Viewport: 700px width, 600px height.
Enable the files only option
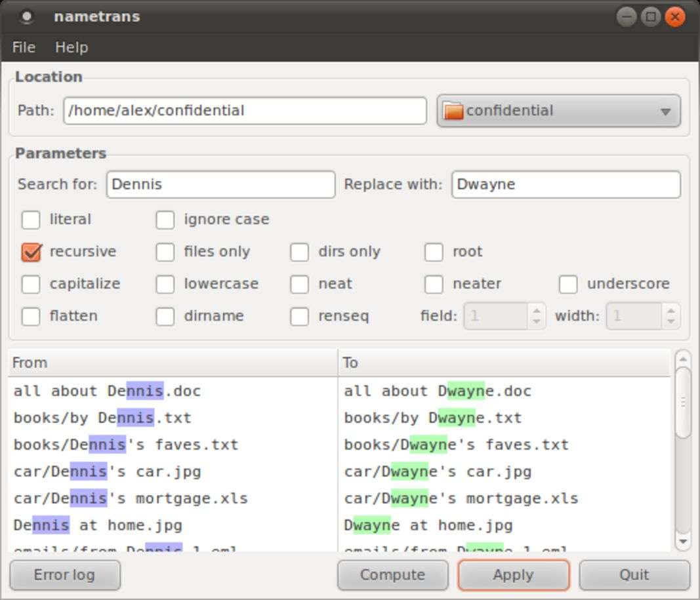pos(165,252)
